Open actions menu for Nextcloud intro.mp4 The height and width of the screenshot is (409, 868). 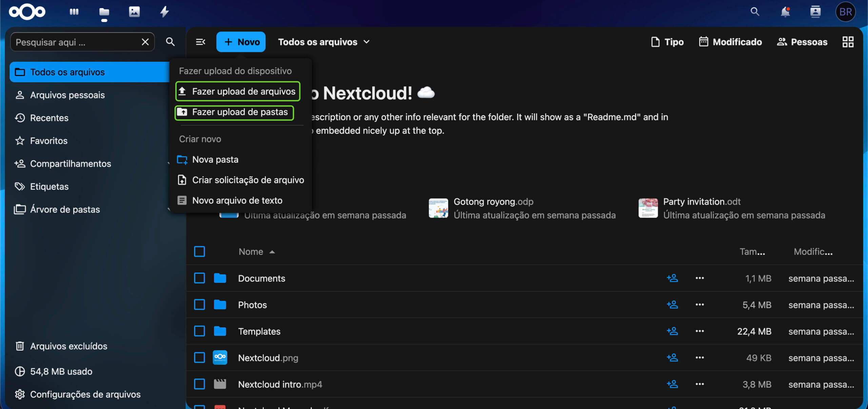(x=700, y=384)
